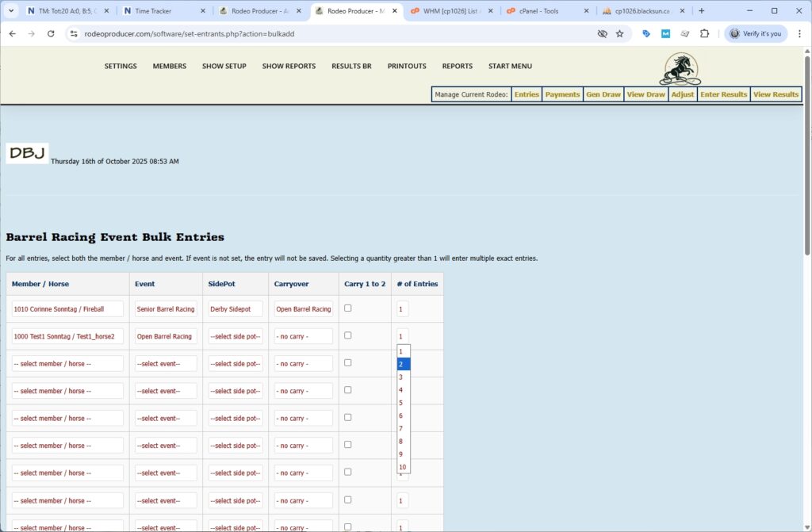
Task: Open the Payments section
Action: 562,94
